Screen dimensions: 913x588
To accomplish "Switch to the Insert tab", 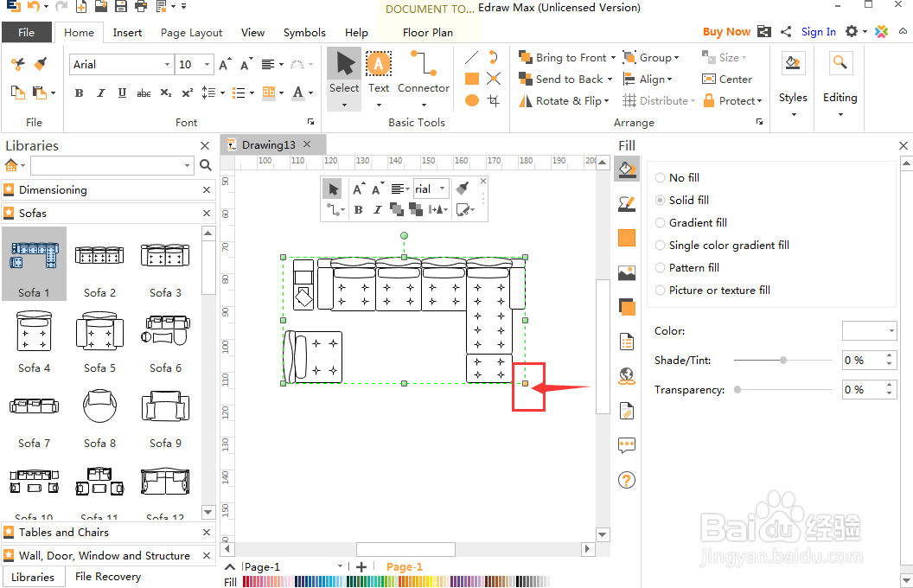I will coord(127,33).
